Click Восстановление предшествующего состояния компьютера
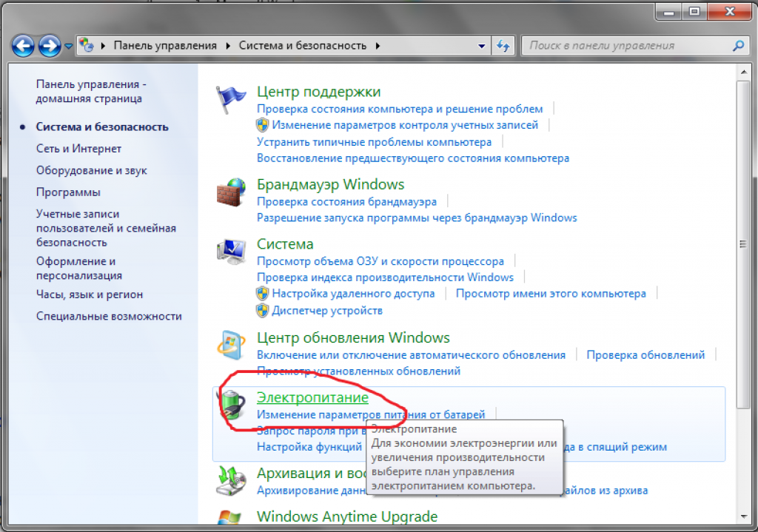This screenshot has width=758, height=532. pos(413,158)
